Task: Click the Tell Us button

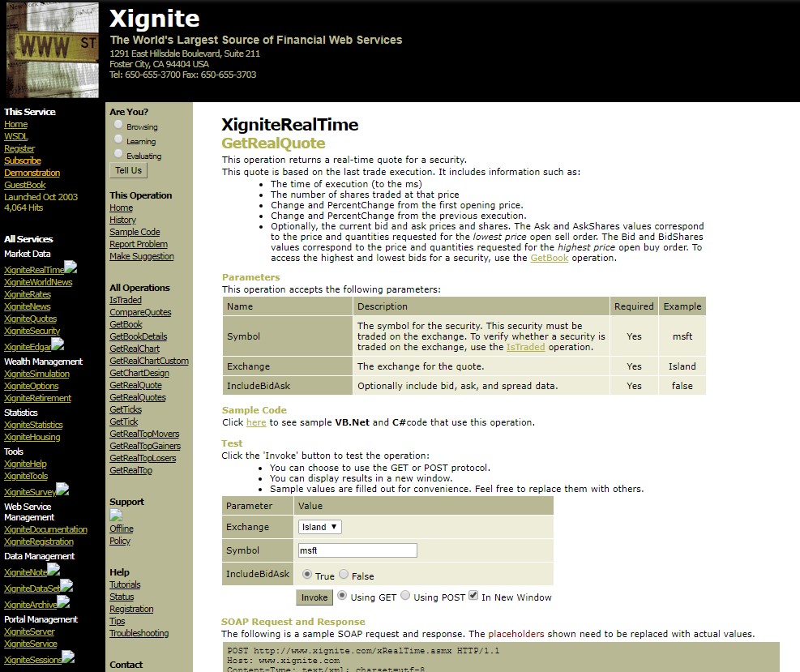Action: point(127,170)
